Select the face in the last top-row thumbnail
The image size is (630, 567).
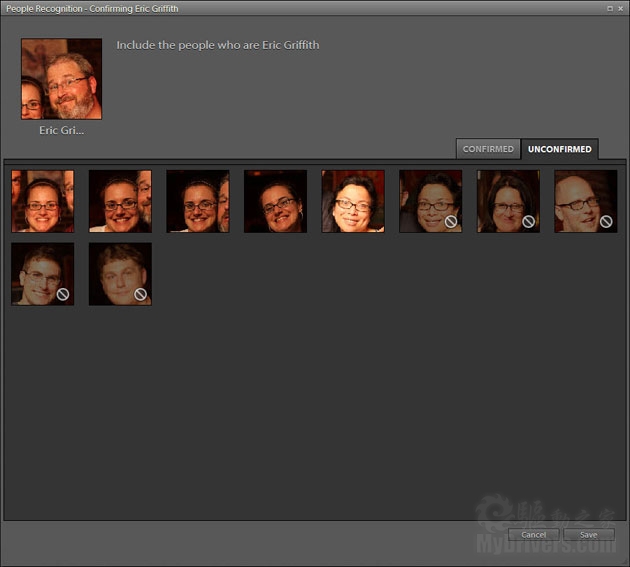tap(582, 198)
